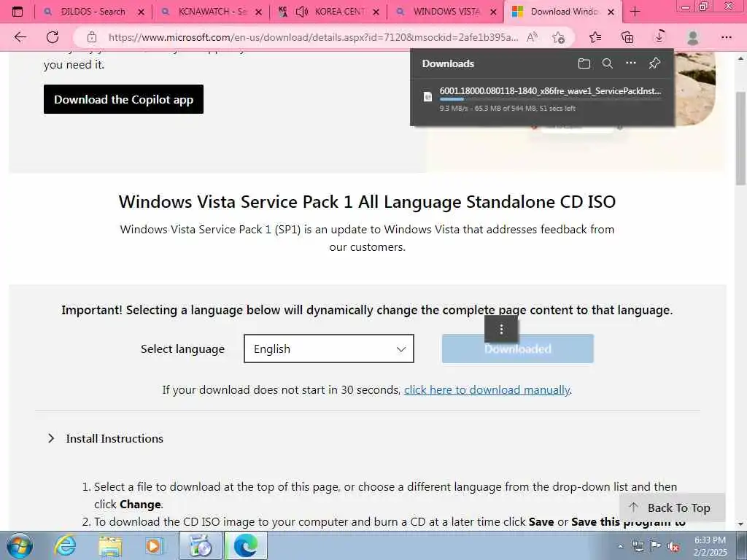
Task: Open the taskbar clock and date
Action: pos(711,546)
